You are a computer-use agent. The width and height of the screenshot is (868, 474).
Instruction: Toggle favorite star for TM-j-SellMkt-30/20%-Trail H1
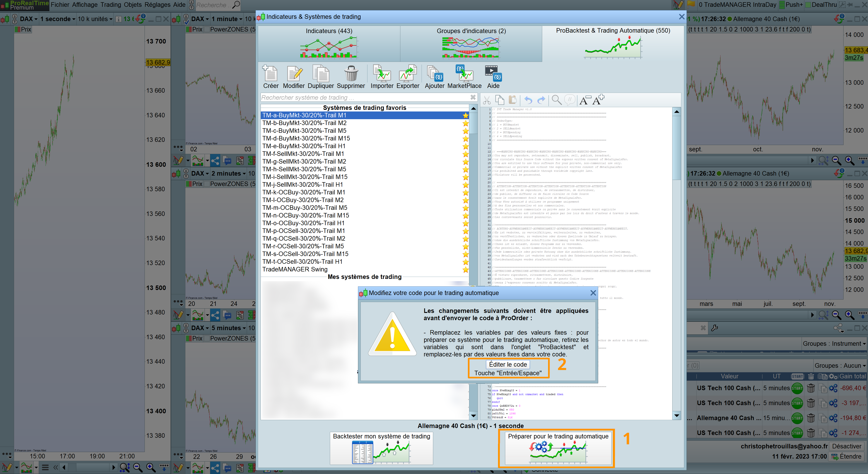tap(465, 185)
